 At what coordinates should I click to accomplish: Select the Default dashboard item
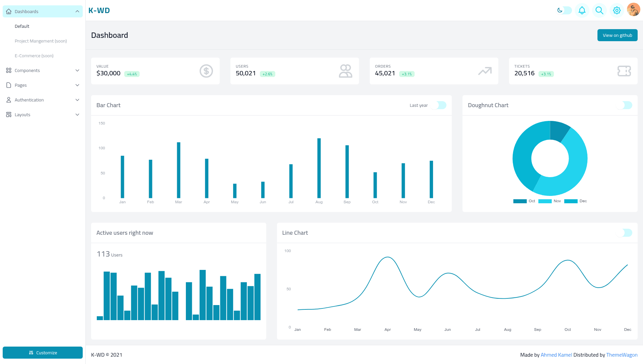pyautogui.click(x=22, y=26)
